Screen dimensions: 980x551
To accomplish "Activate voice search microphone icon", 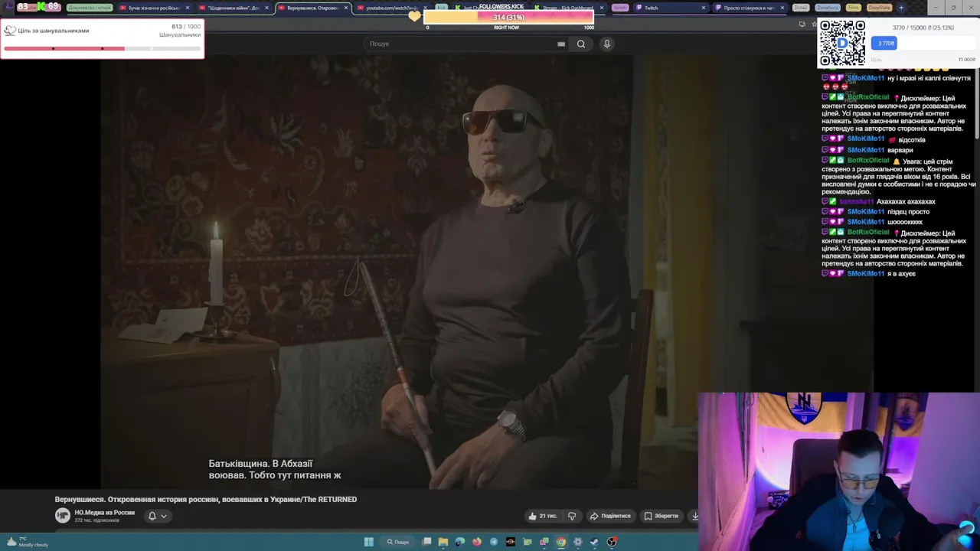I will point(606,44).
